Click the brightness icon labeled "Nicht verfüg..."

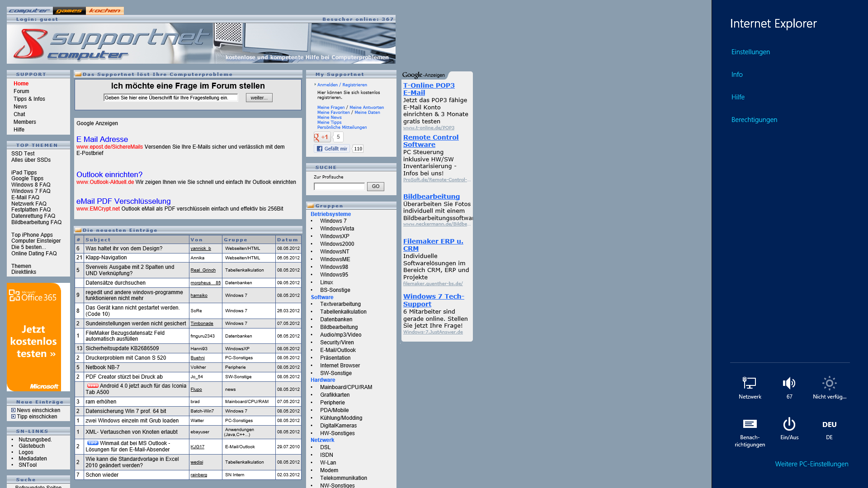click(830, 382)
